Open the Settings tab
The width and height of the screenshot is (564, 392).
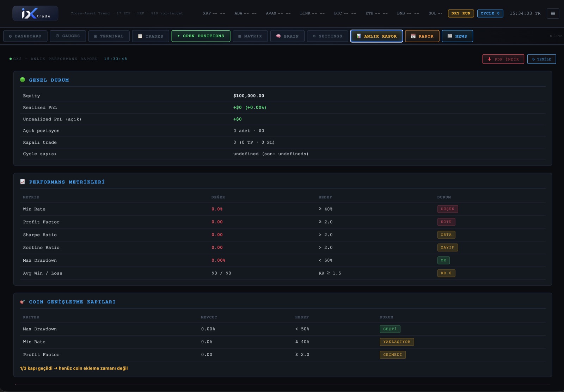click(x=327, y=36)
